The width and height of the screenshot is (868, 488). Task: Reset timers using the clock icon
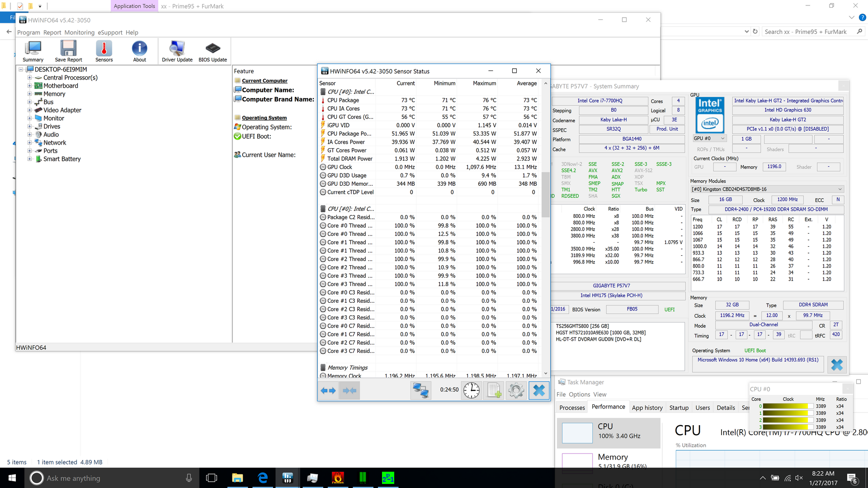click(472, 390)
